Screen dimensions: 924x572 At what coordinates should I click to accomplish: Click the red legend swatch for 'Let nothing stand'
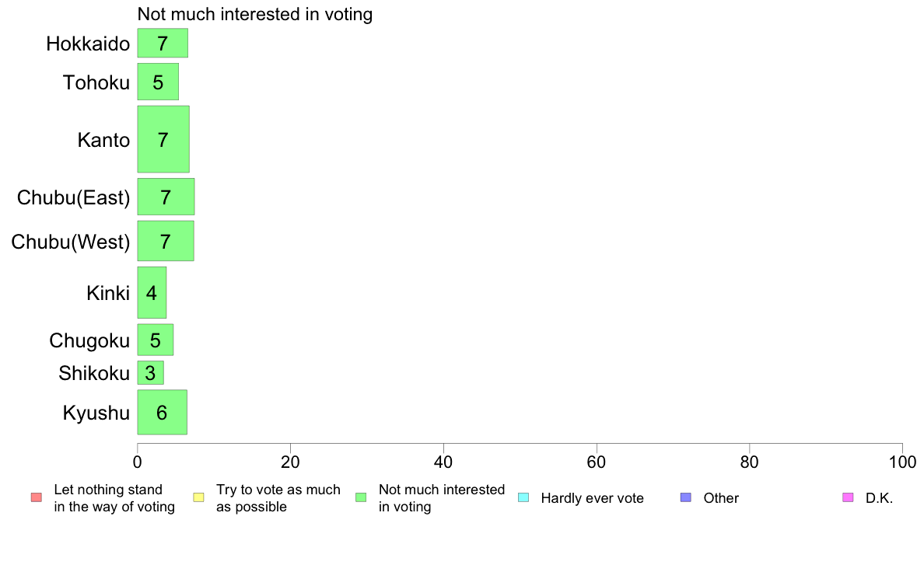pyautogui.click(x=36, y=497)
